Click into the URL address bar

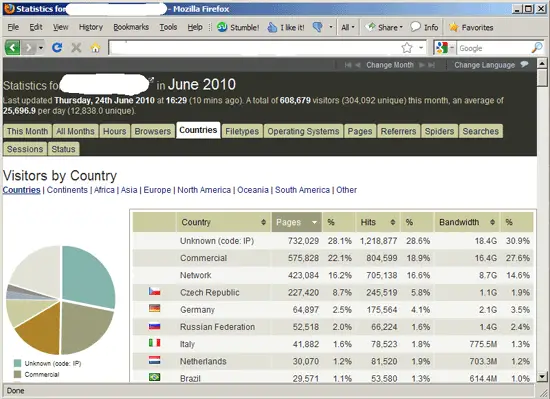255,48
